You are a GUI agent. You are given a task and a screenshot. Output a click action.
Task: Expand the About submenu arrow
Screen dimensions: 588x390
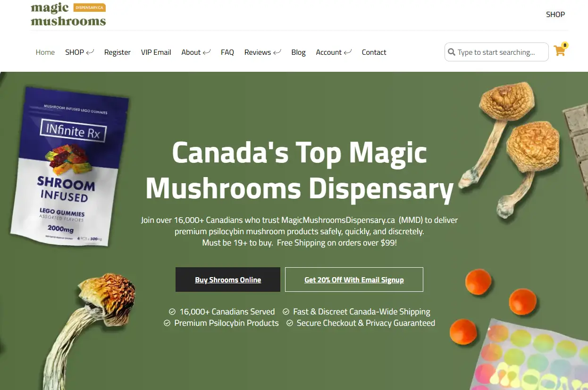click(x=207, y=52)
